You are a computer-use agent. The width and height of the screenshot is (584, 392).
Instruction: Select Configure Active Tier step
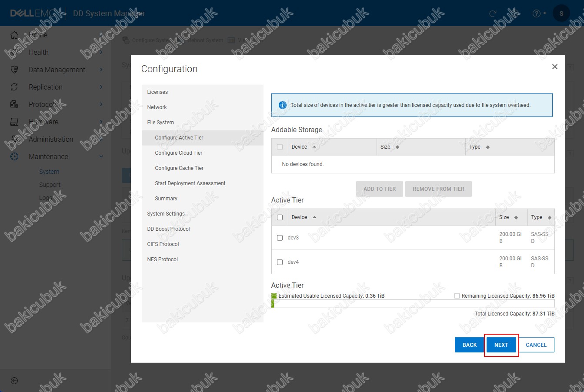pos(203,138)
